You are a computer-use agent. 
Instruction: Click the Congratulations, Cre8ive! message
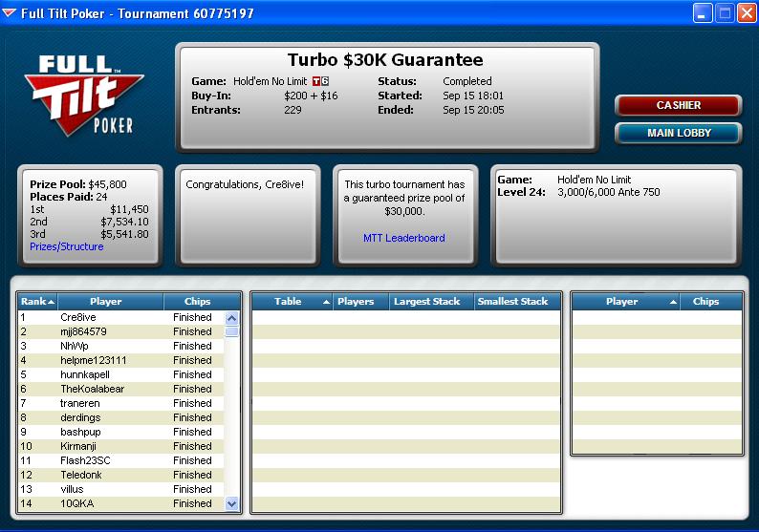(x=245, y=184)
